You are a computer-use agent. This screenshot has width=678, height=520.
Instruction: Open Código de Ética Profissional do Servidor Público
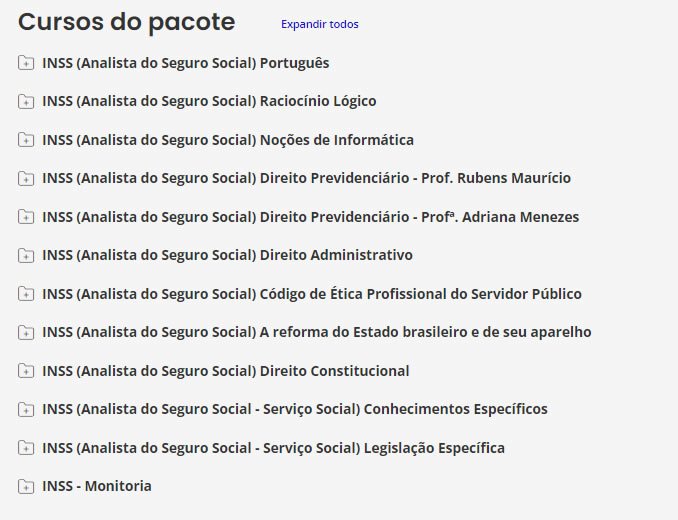(312, 294)
